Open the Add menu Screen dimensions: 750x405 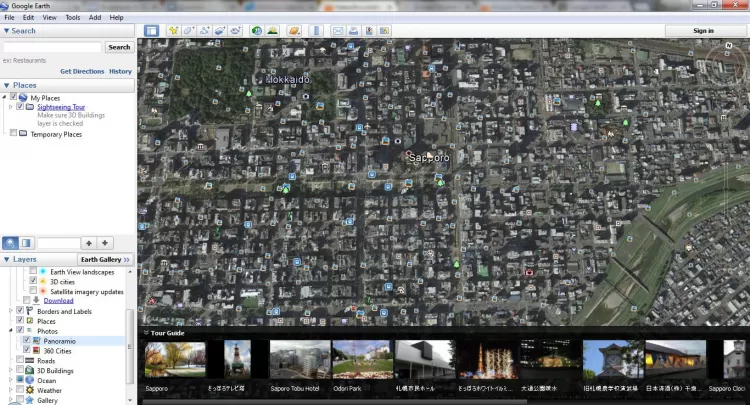(95, 17)
